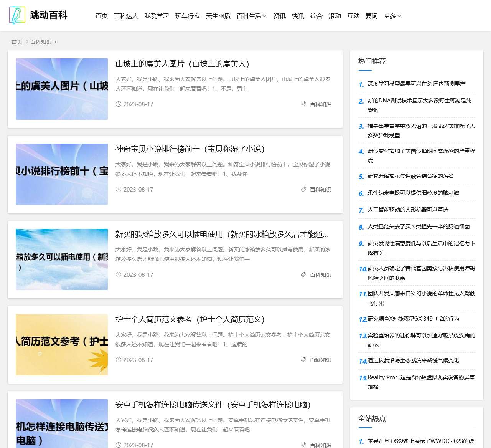Image resolution: width=491 pixels, height=448 pixels.
Task: Click the breadcrumb arrow after 百科知识
Action: pos(56,42)
